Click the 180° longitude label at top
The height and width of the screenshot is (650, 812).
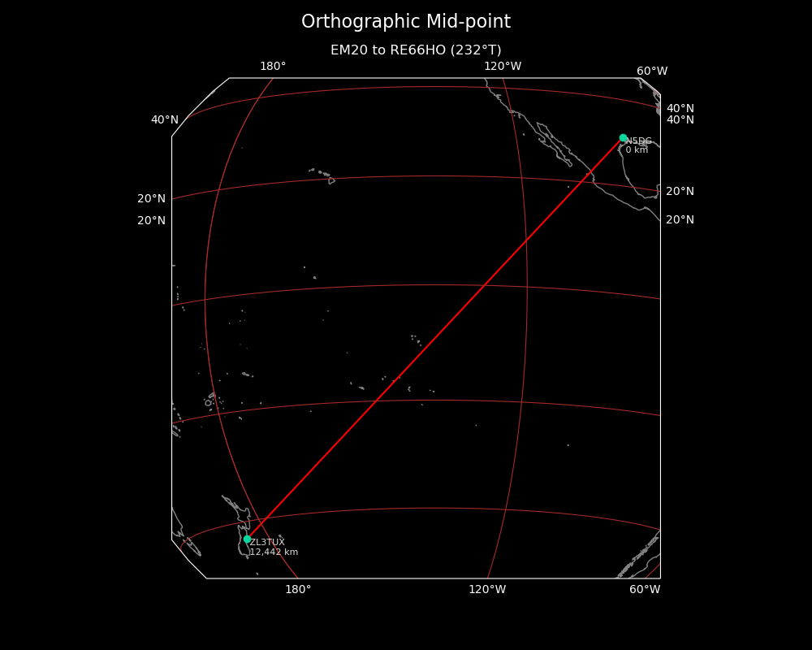[273, 67]
